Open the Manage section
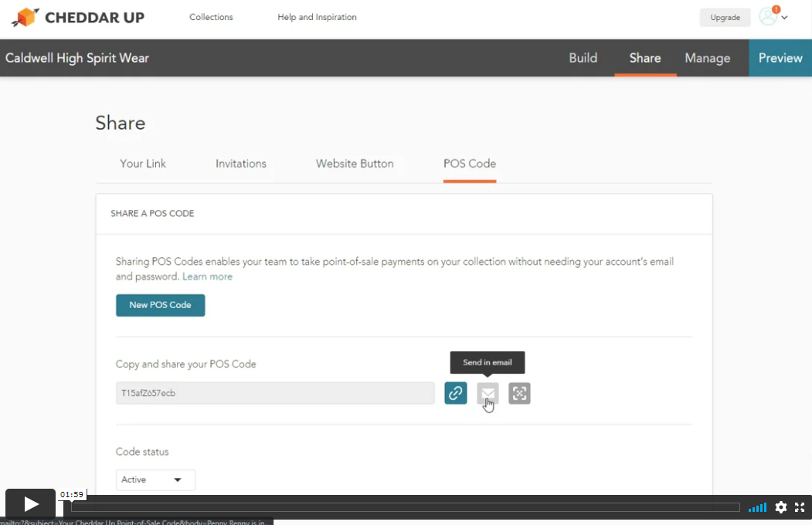Screen dimensions: 812x525 [707, 58]
